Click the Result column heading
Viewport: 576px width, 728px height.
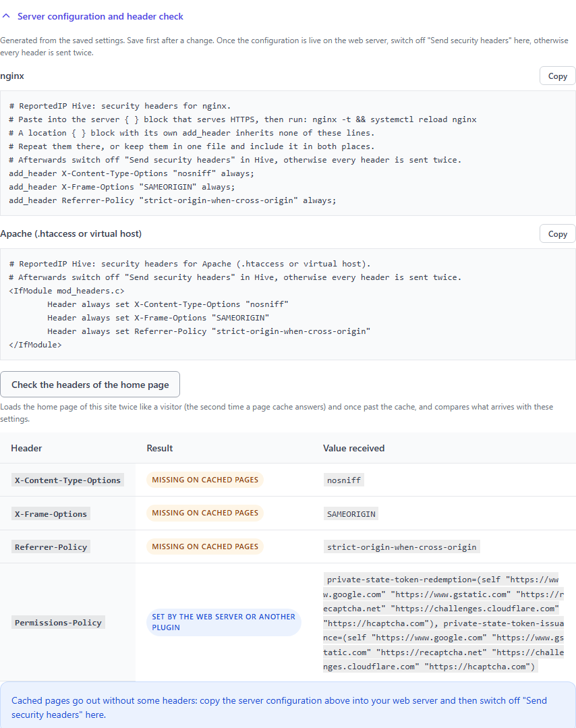pos(160,448)
